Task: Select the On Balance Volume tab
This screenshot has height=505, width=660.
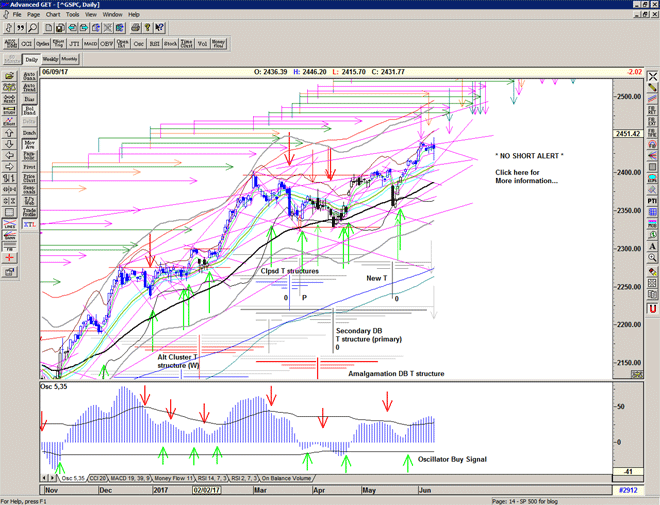Action: [289, 480]
